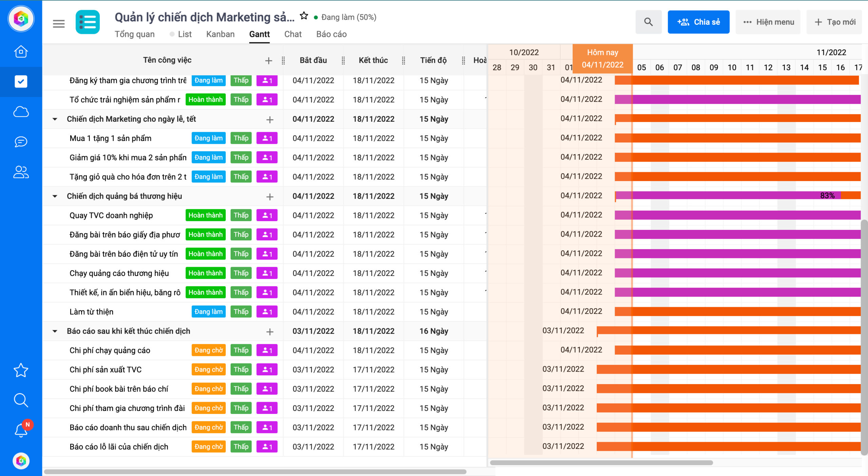Click assignee badge of Mua 1 tặng 1
The height and width of the screenshot is (476, 868).
click(x=267, y=138)
